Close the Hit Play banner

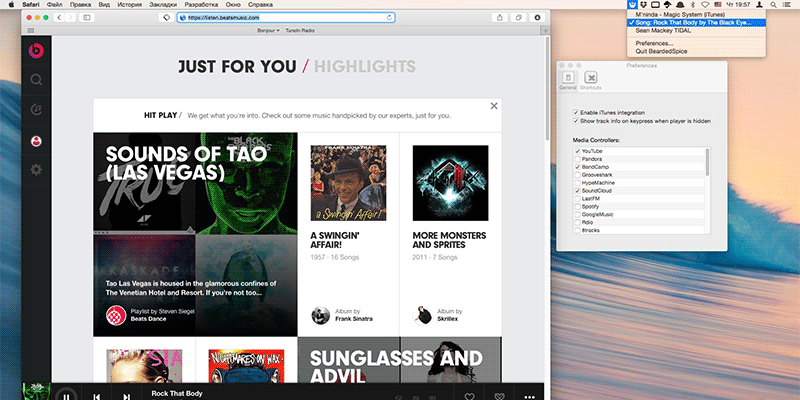[x=494, y=106]
